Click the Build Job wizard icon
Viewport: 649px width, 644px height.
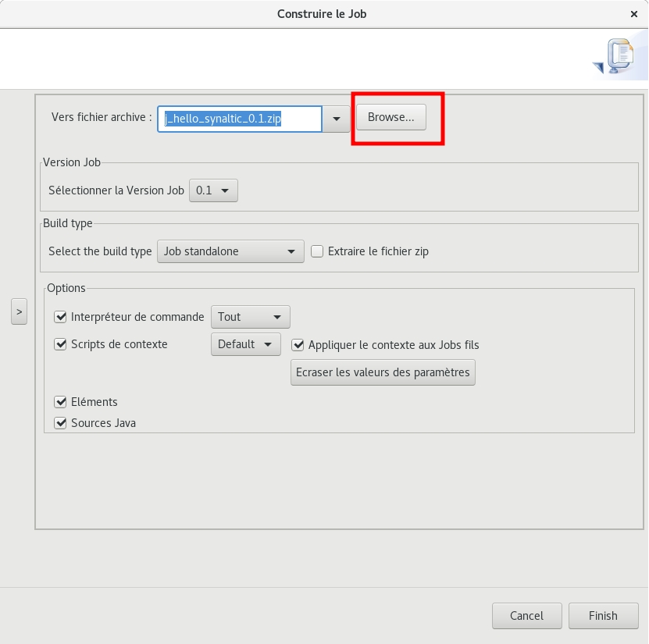615,58
